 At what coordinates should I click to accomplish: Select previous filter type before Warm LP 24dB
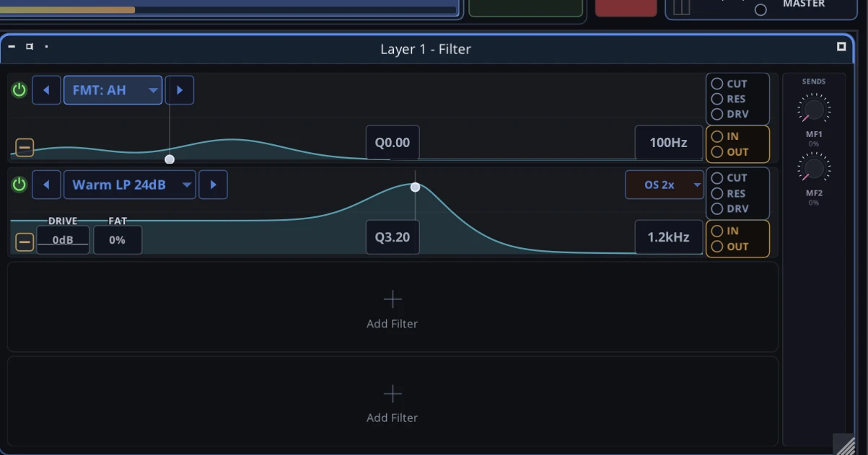click(46, 185)
